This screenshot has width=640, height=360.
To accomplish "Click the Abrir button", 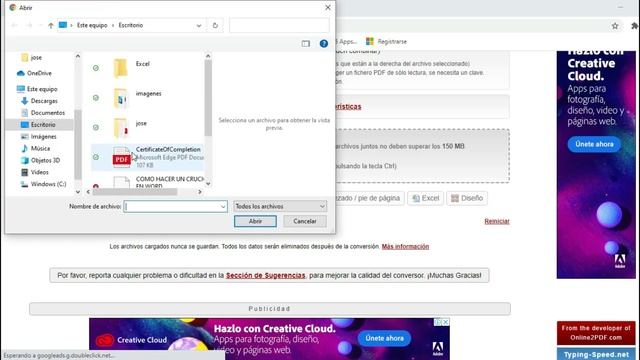I will [x=255, y=221].
